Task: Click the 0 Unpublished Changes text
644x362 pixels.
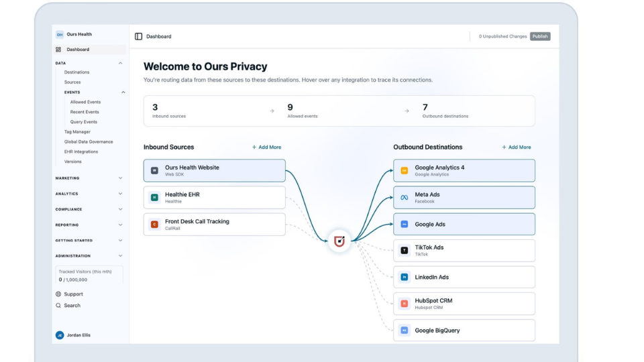Action: tap(502, 36)
